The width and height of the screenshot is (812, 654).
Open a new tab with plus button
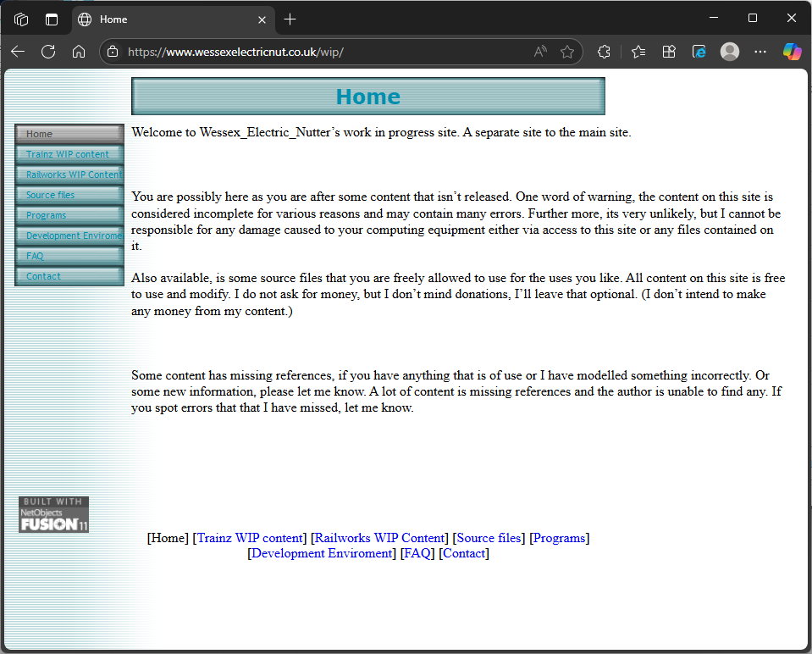290,19
